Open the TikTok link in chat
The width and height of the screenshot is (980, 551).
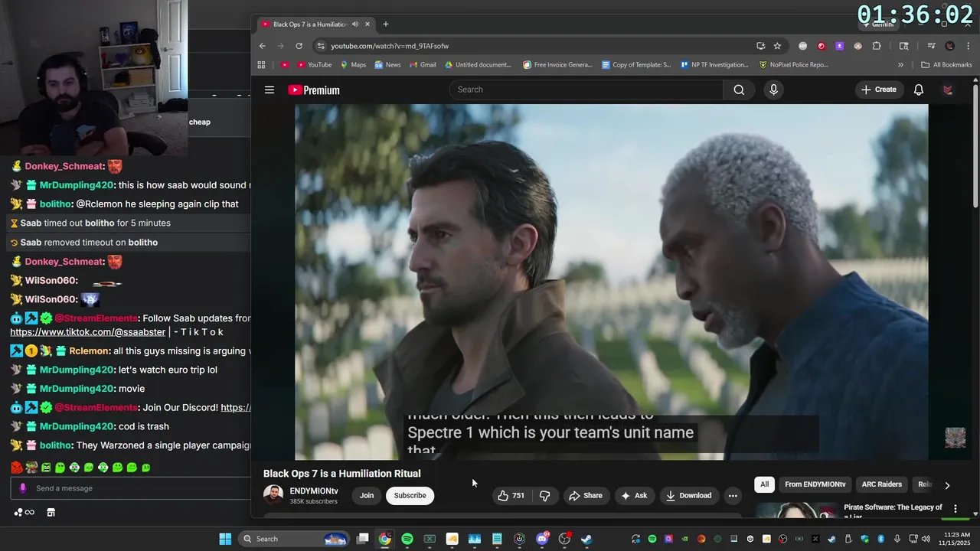(x=88, y=332)
